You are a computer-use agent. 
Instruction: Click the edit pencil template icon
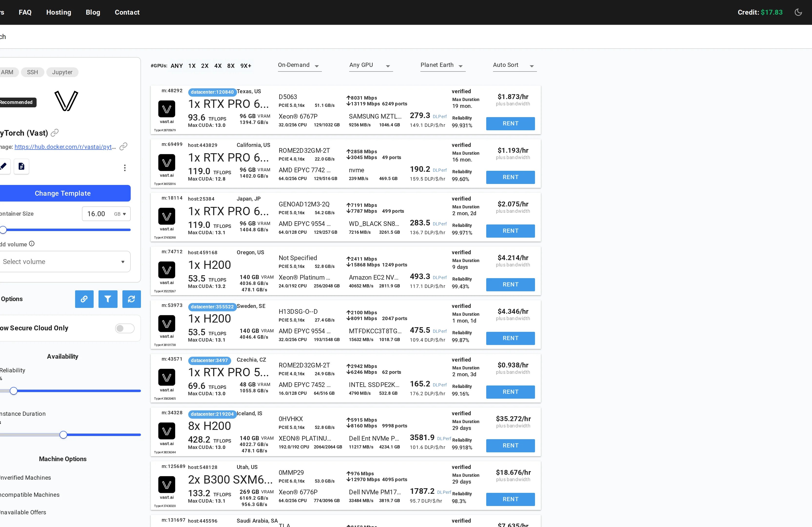[x=3, y=166]
